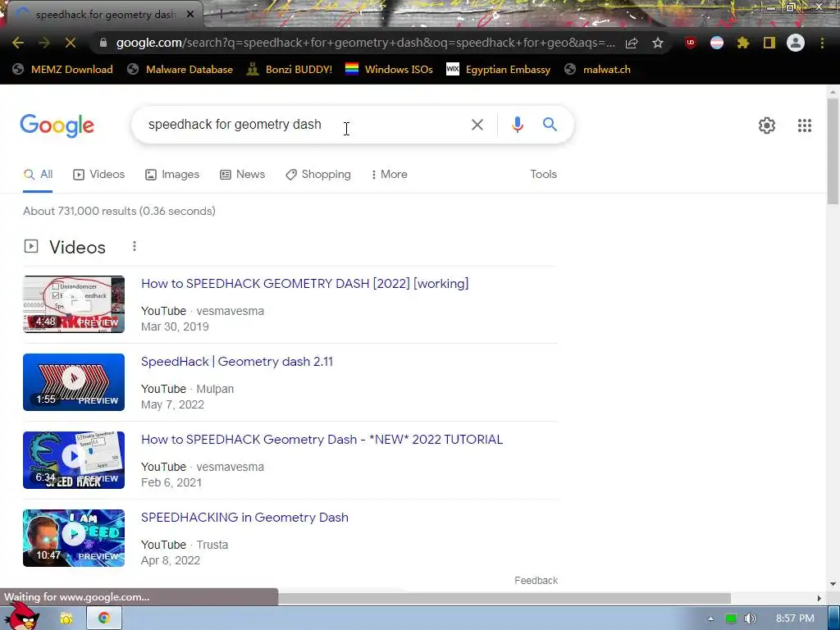Click the vertical scrollbar thumb
Screen dimensions: 840x630
(833, 151)
